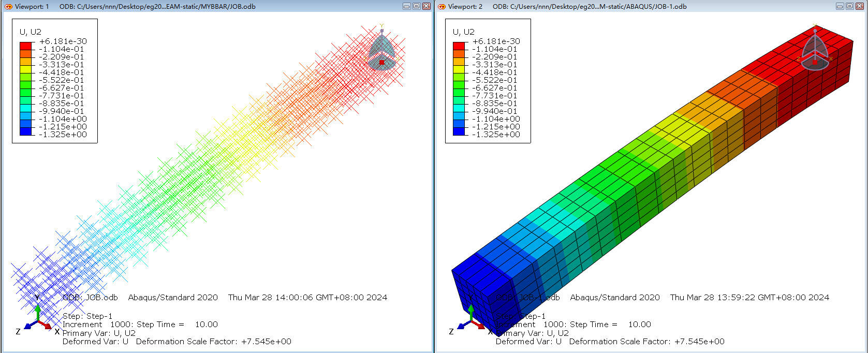The width and height of the screenshot is (868, 353).
Task: Minimize Viewport 2 window
Action: 840,6
